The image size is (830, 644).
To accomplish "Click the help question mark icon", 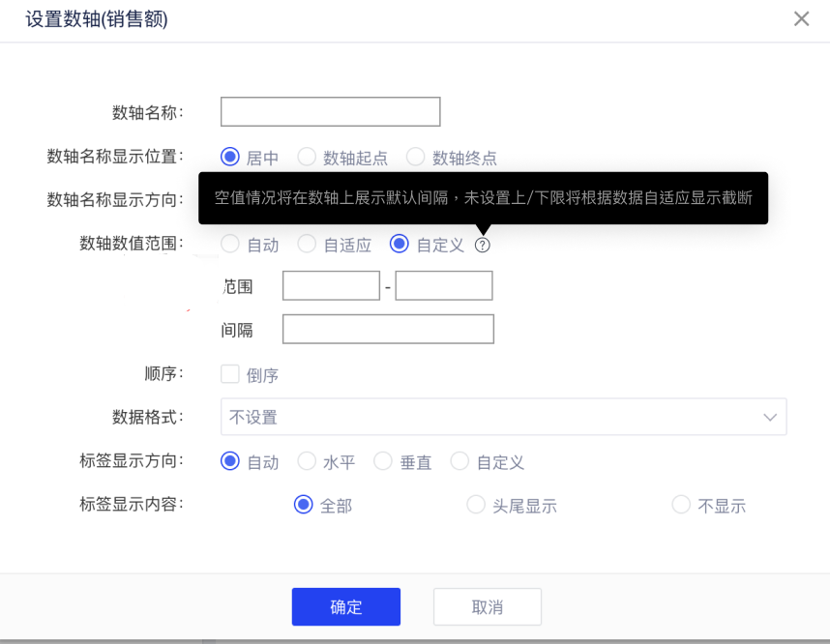I will pyautogui.click(x=483, y=246).
